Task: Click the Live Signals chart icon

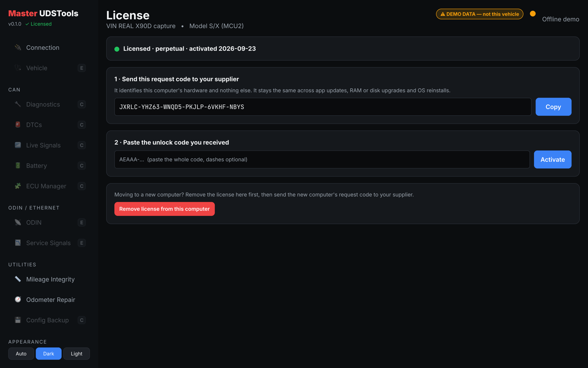Action: [18, 145]
